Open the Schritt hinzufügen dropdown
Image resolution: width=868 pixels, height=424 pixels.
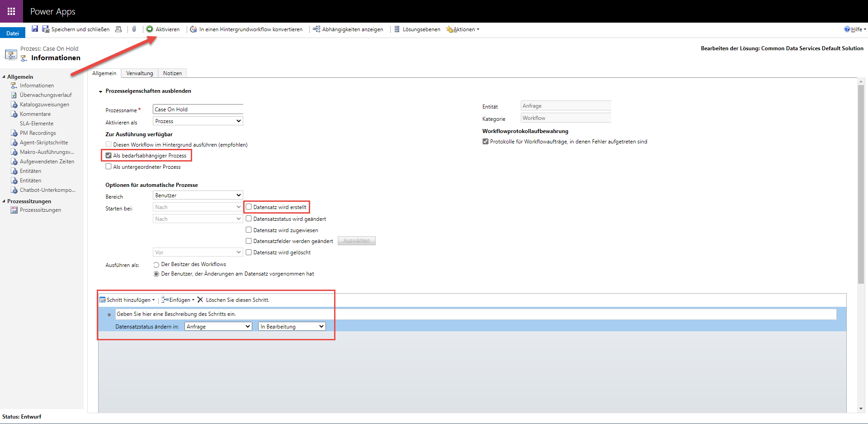coord(127,300)
